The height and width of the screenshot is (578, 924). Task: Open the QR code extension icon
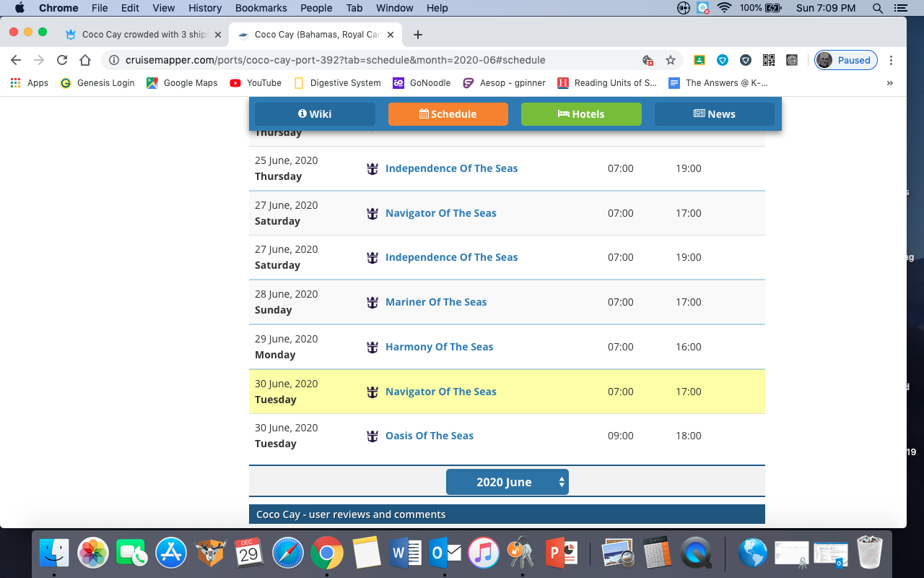(768, 60)
